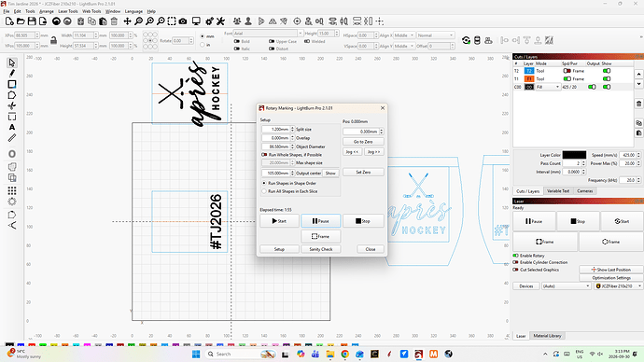
Task: Toggle Cut Selected Graphics switch
Action: 515,270
